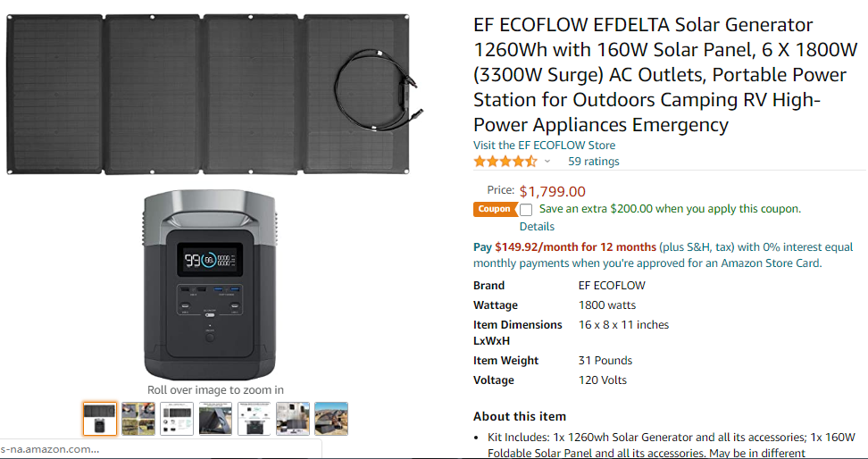Open the 59 ratings link
This screenshot has height=459, width=868.
(x=593, y=162)
